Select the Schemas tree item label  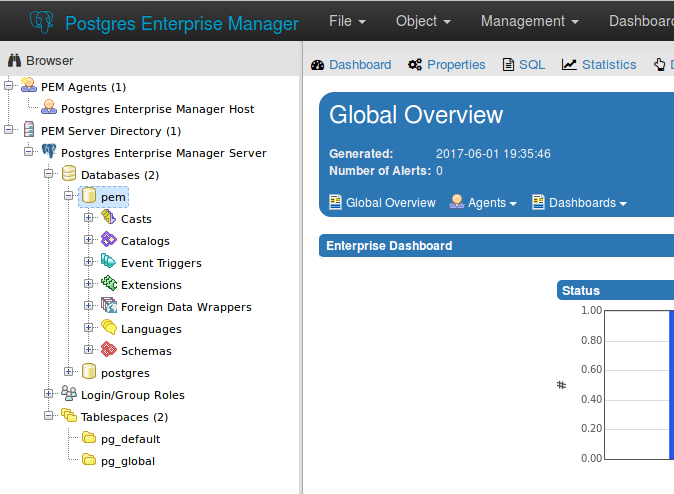(146, 351)
